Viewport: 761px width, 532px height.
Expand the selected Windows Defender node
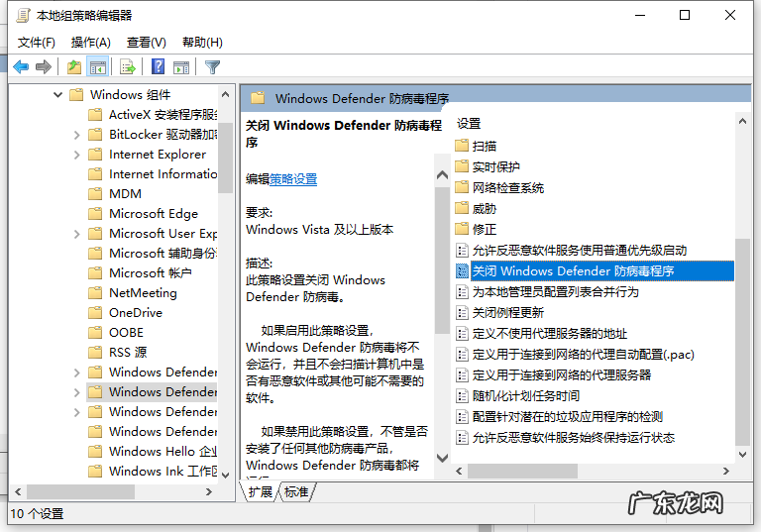(x=76, y=391)
